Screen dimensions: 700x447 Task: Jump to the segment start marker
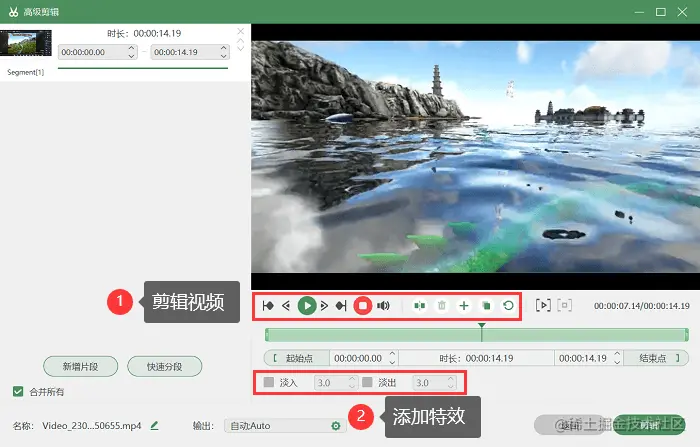coord(268,306)
